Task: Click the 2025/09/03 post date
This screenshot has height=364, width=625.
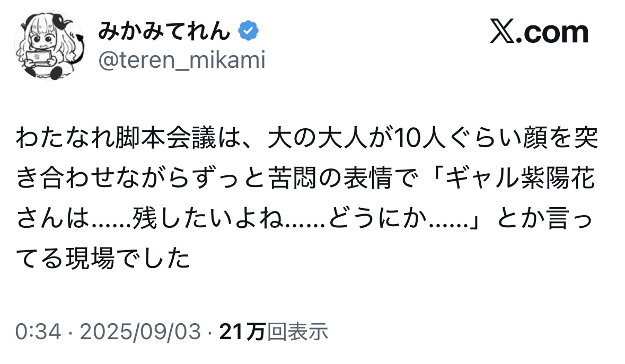Action: click(x=140, y=332)
